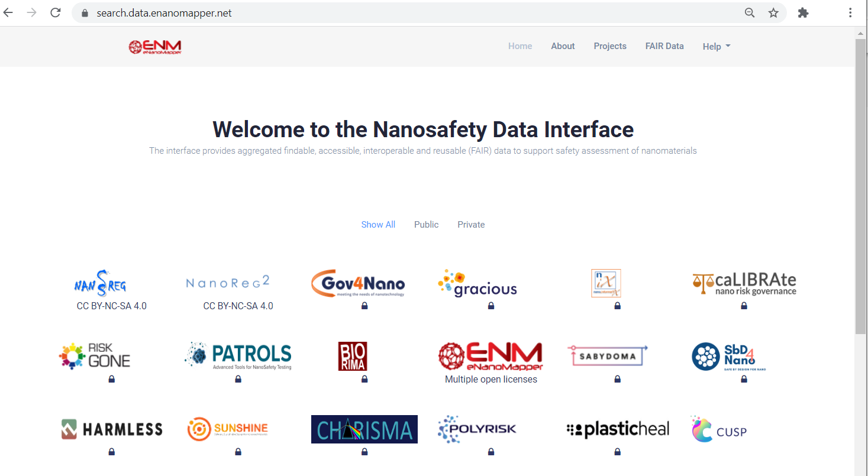Open the browser zoom magnifier icon
868x476 pixels.
(x=750, y=13)
